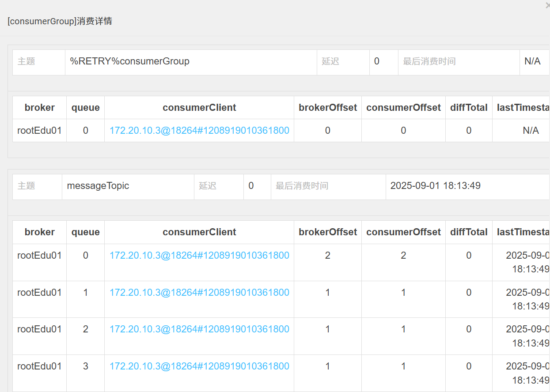Click the %RETRY%consumerGroup topic name cell
The height and width of the screenshot is (392, 550).
[x=130, y=61]
